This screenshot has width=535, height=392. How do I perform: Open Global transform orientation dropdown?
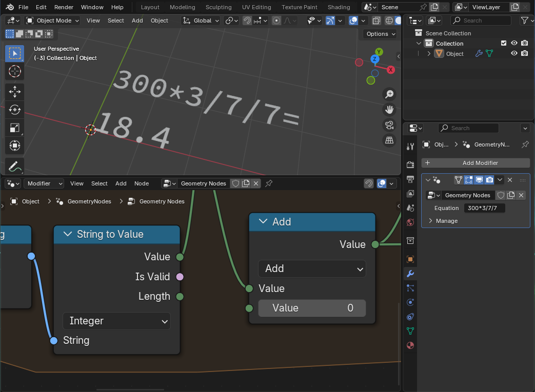[201, 21]
